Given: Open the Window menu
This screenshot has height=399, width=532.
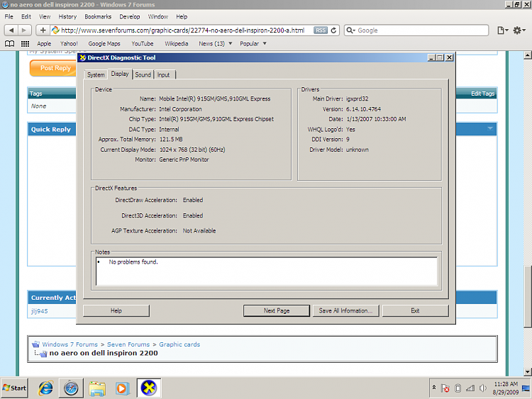Looking at the screenshot, I should pos(157,16).
